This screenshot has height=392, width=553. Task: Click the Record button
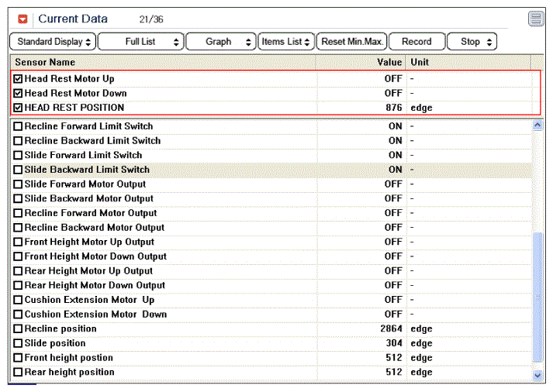tap(416, 42)
